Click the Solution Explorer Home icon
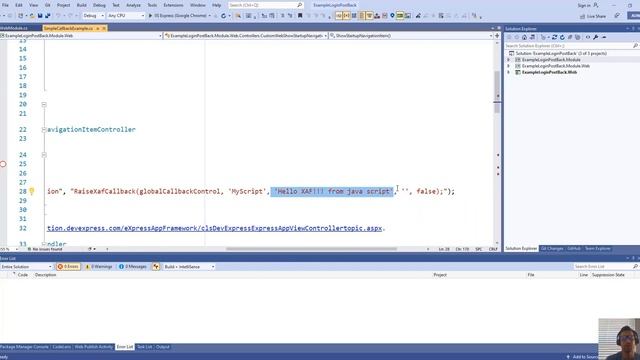640x360 pixels. click(x=524, y=37)
